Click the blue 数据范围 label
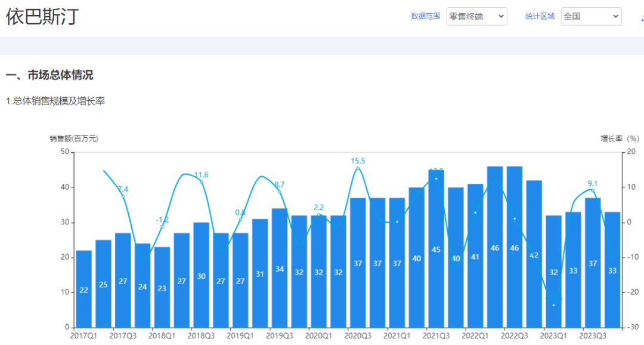The height and width of the screenshot is (345, 644). (425, 17)
